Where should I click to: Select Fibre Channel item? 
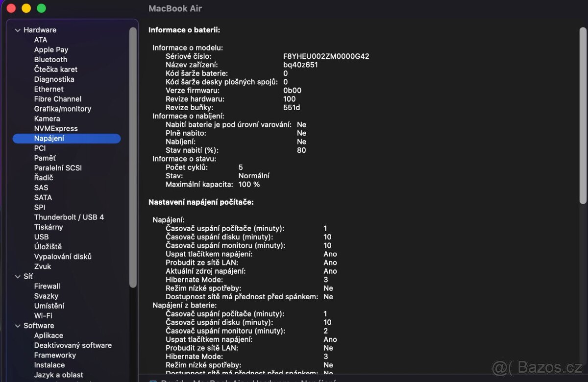point(58,99)
